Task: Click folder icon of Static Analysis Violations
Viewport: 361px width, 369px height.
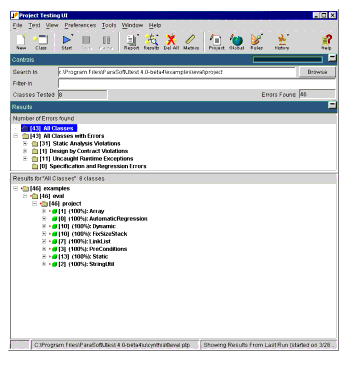Action: [35, 144]
